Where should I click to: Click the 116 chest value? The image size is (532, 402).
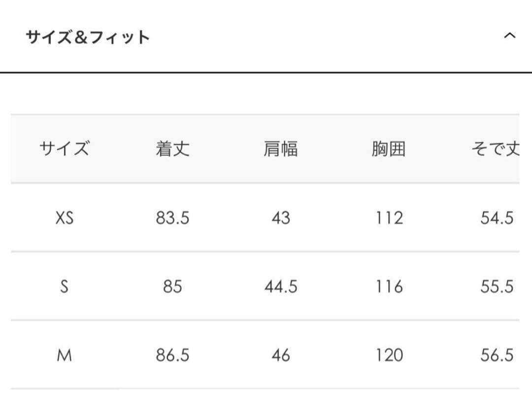click(x=389, y=286)
